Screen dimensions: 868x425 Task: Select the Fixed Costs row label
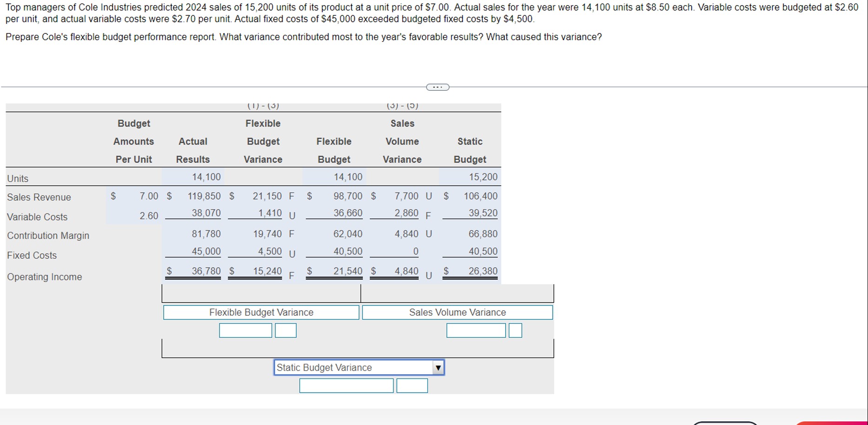click(x=32, y=255)
